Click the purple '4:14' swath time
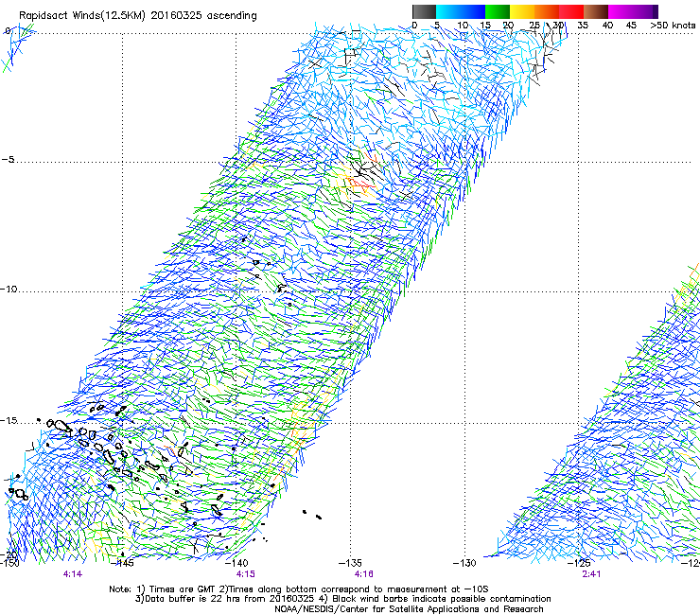The width and height of the screenshot is (700, 615). point(73,574)
